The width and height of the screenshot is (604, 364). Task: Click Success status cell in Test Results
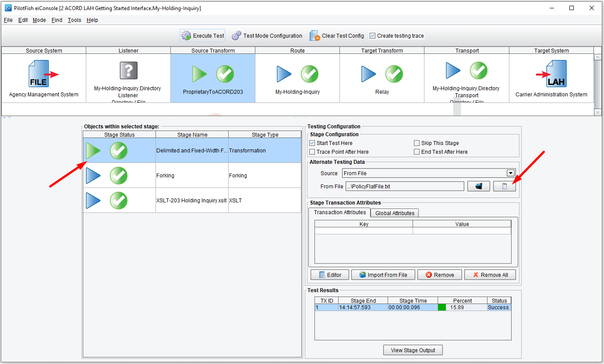click(x=499, y=307)
